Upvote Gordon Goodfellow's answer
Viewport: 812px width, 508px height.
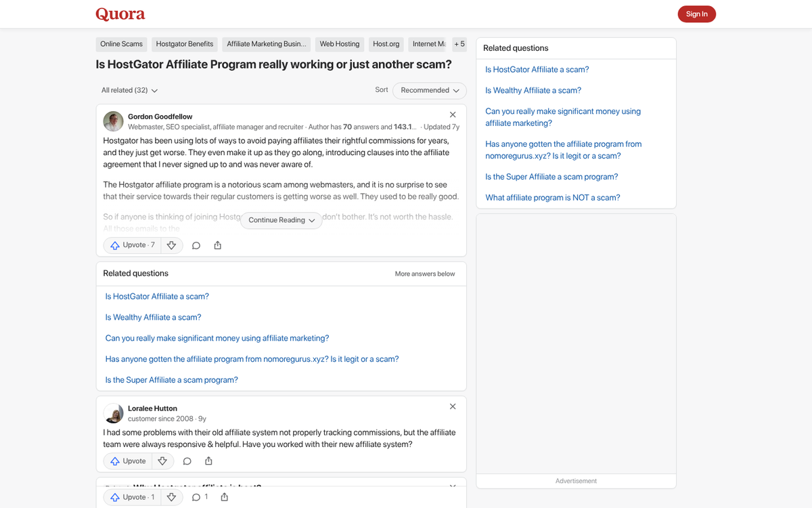(x=133, y=245)
